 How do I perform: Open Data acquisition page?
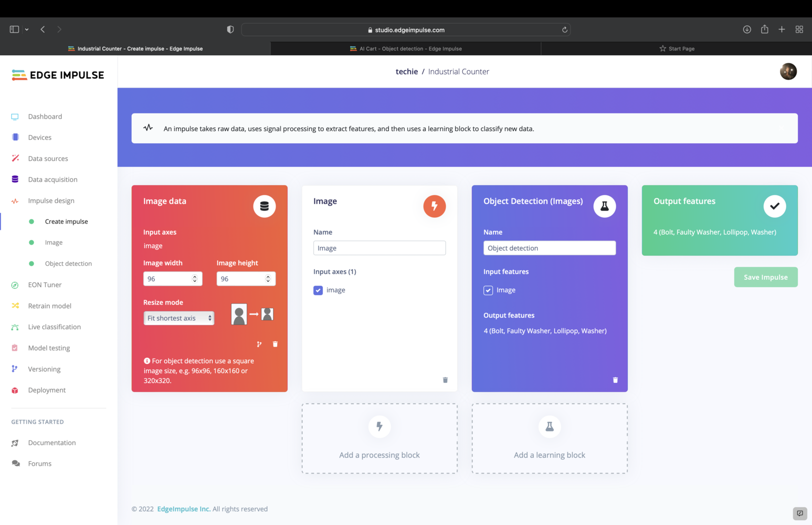click(52, 180)
